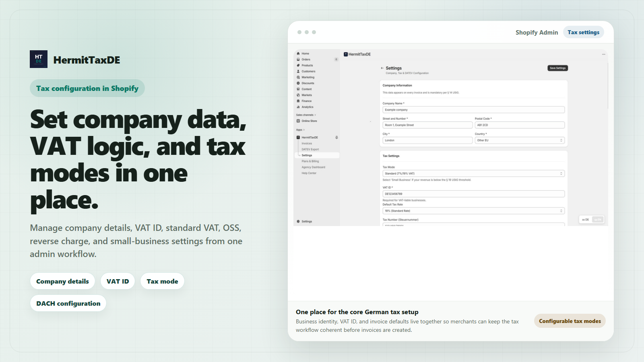Click the Analytics bar chart icon
The width and height of the screenshot is (644, 362).
click(x=298, y=107)
